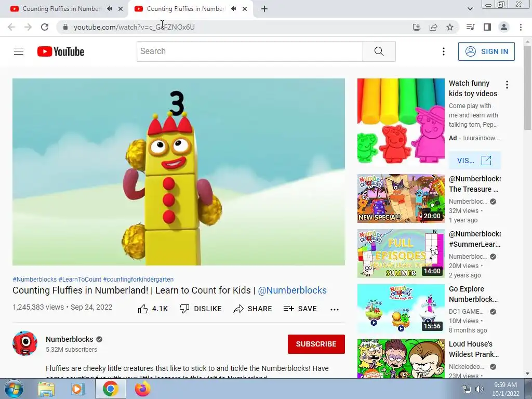
Task: Open more actions ellipsis under the video
Action: tap(335, 309)
